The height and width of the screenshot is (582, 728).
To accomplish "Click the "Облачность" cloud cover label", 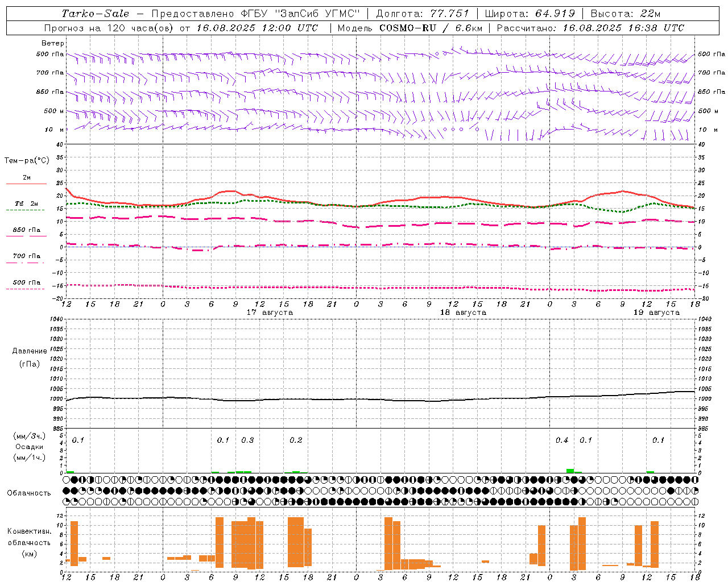I will click(29, 493).
